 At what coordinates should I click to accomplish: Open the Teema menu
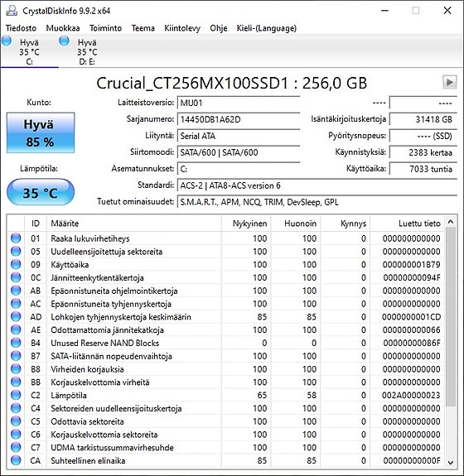(x=143, y=28)
